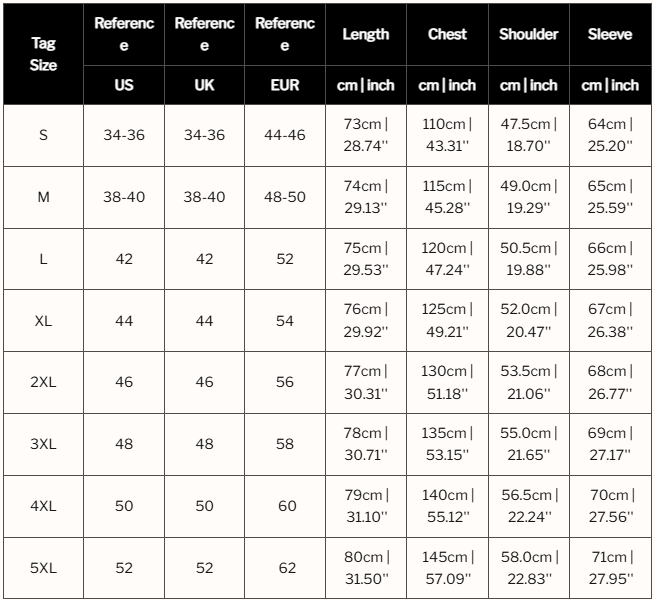Viewport: 655px width, 601px height.
Task: Click the 75cm length measurement cell
Action: (x=366, y=259)
